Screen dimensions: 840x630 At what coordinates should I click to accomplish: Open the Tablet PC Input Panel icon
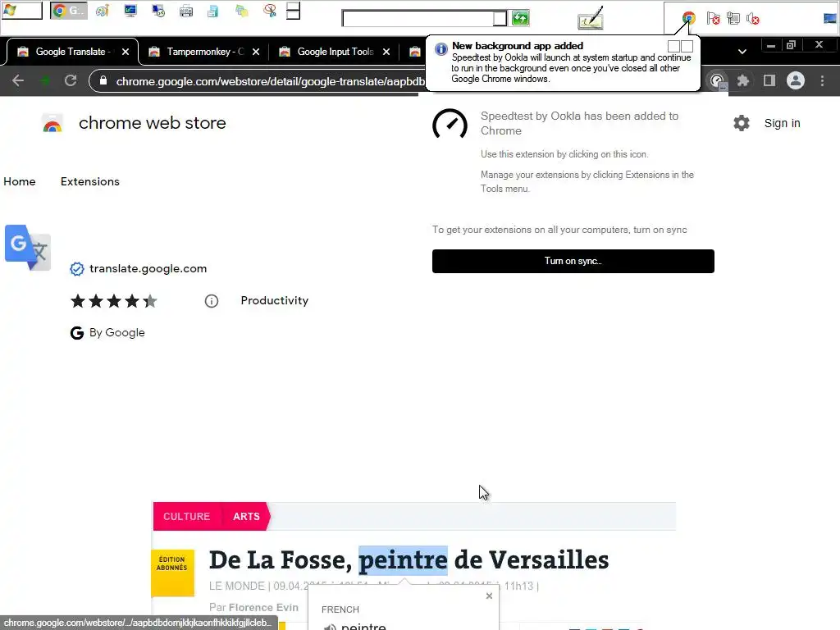[591, 18]
